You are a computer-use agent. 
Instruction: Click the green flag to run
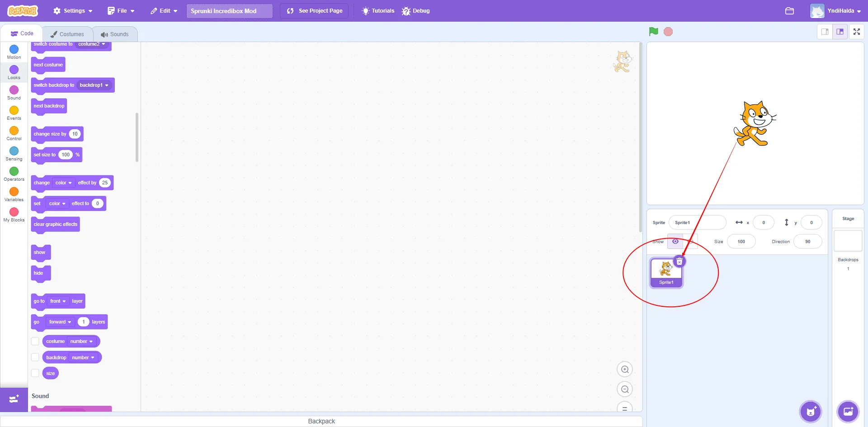(653, 32)
